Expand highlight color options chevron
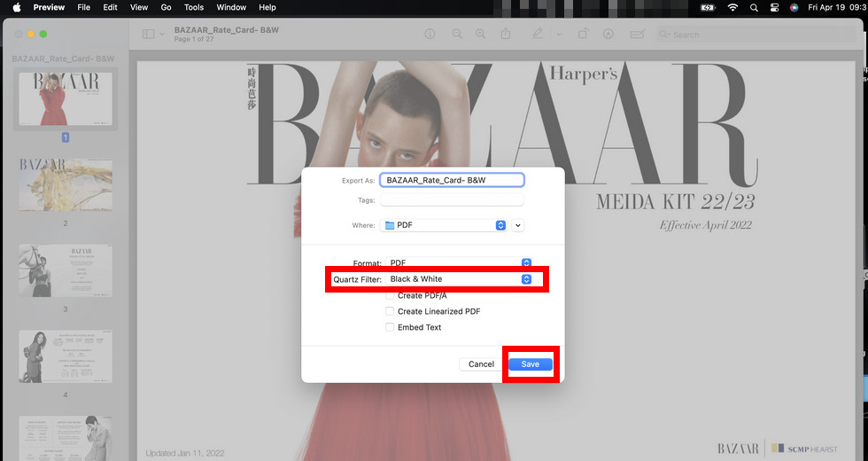Screen dimensions: 868x461 (559, 34)
